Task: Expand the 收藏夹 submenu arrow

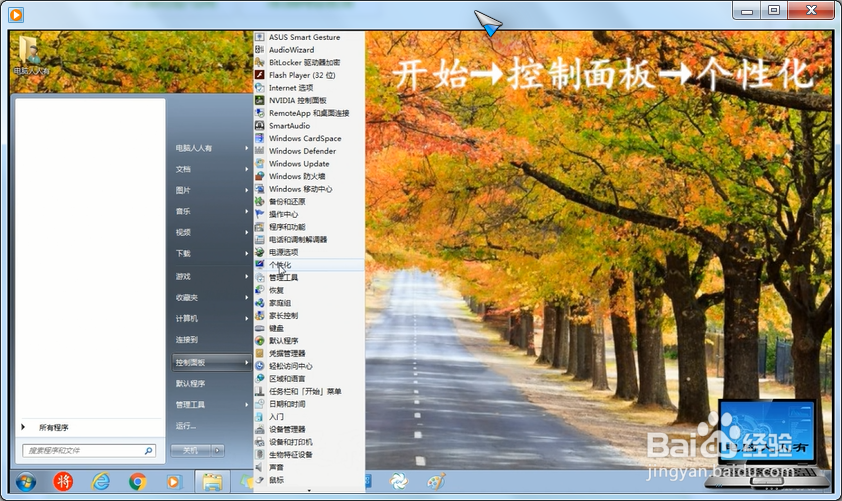Action: pyautogui.click(x=246, y=297)
